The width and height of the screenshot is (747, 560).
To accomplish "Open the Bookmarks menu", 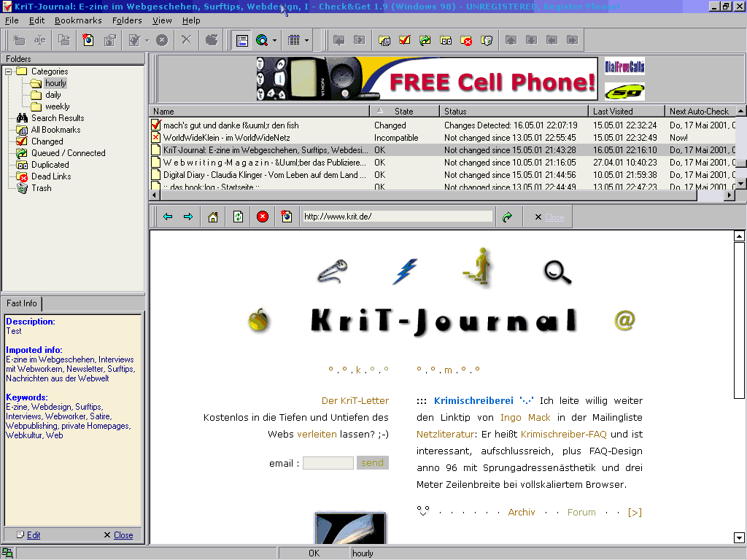I will (78, 20).
